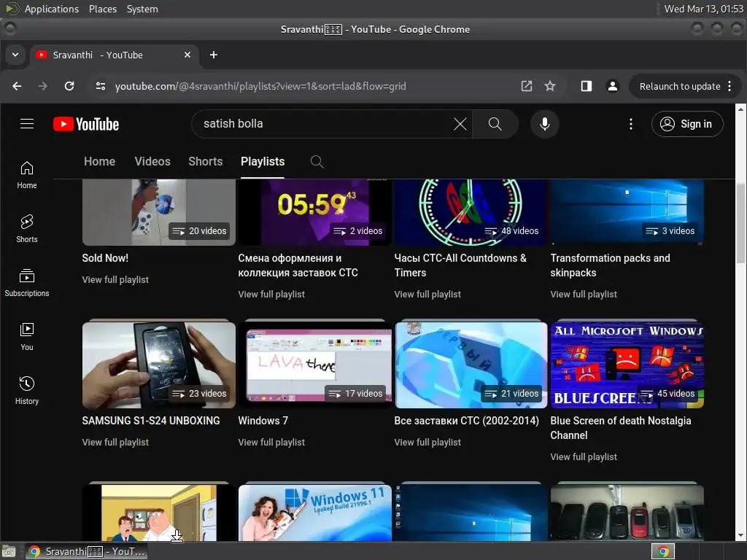This screenshot has height=560, width=747.
Task: Open History in the sidebar
Action: point(27,391)
